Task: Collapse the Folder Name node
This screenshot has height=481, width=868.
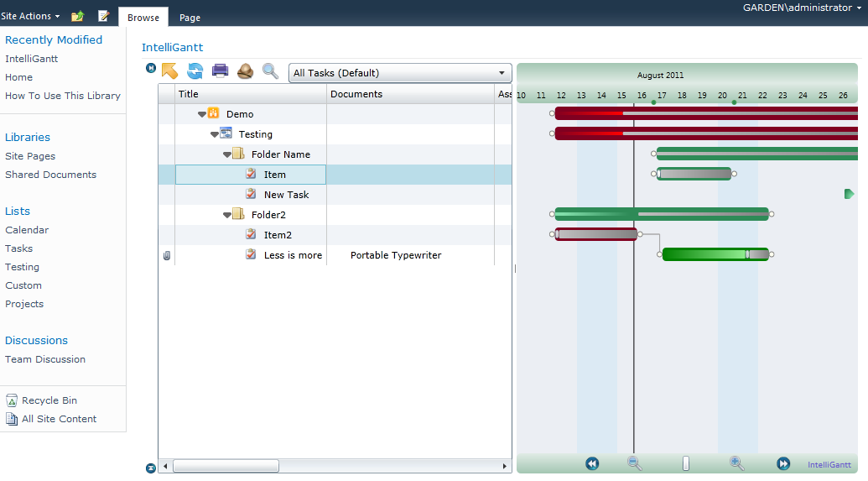Action: click(227, 154)
